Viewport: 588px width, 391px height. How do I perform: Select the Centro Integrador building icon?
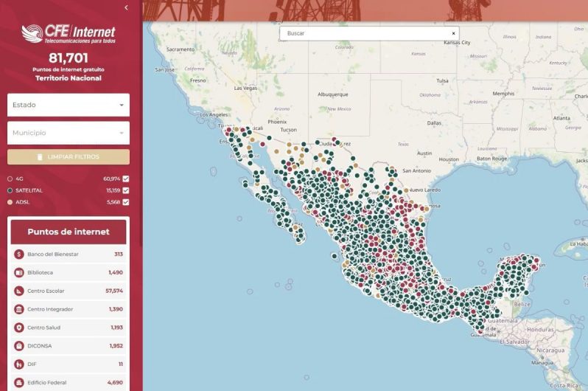pos(18,310)
